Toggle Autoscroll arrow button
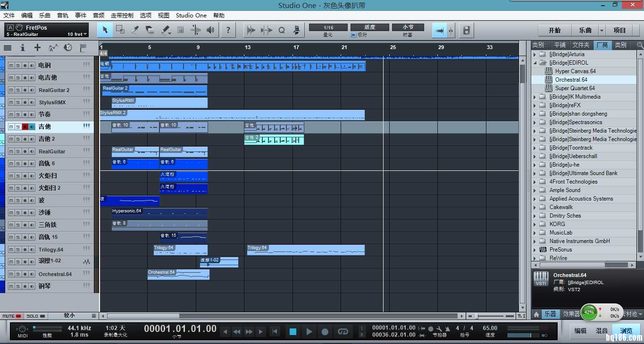The image size is (644, 344). point(440,31)
